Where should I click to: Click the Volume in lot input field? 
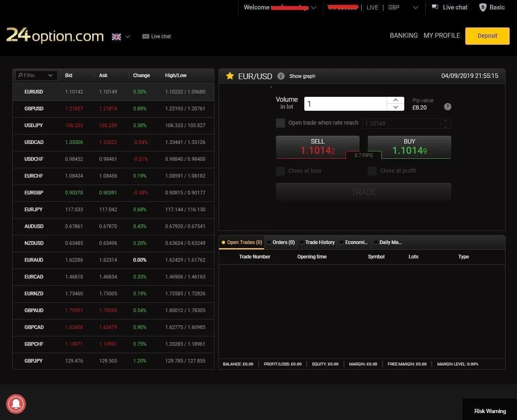click(x=346, y=104)
